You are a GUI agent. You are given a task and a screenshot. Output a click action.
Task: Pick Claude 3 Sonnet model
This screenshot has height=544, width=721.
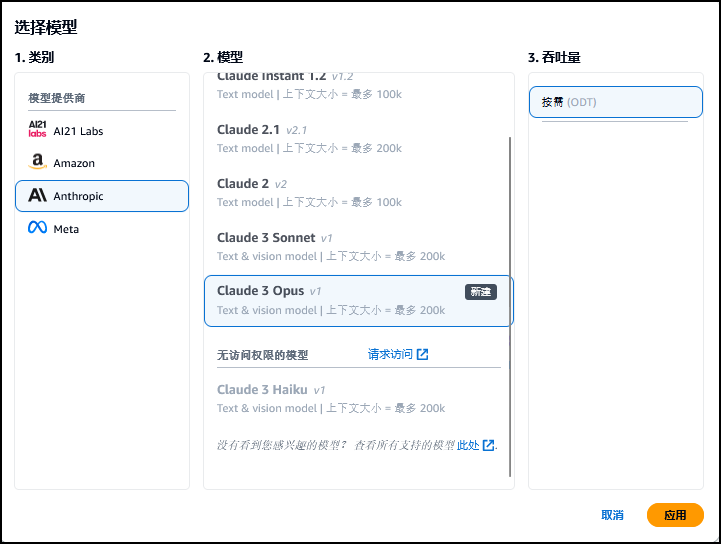coord(357,246)
